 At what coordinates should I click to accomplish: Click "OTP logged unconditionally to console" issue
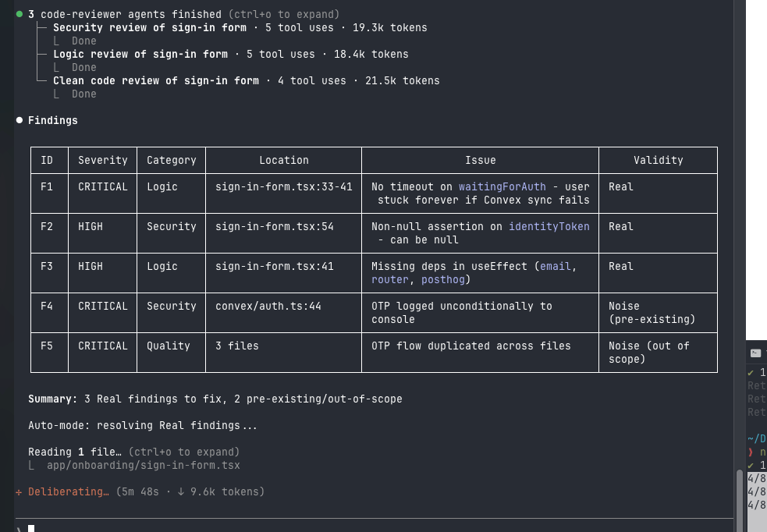[x=462, y=313]
